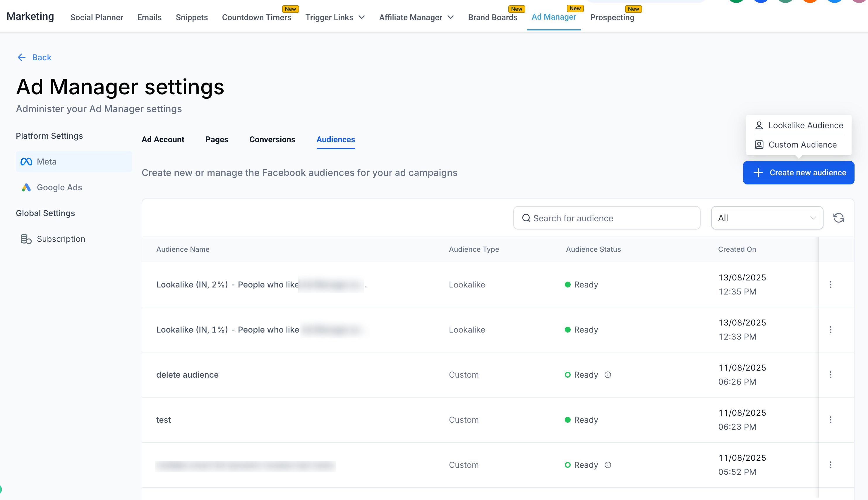
Task: Open kebab menu for Lookalike 1% audience
Action: coord(830,330)
